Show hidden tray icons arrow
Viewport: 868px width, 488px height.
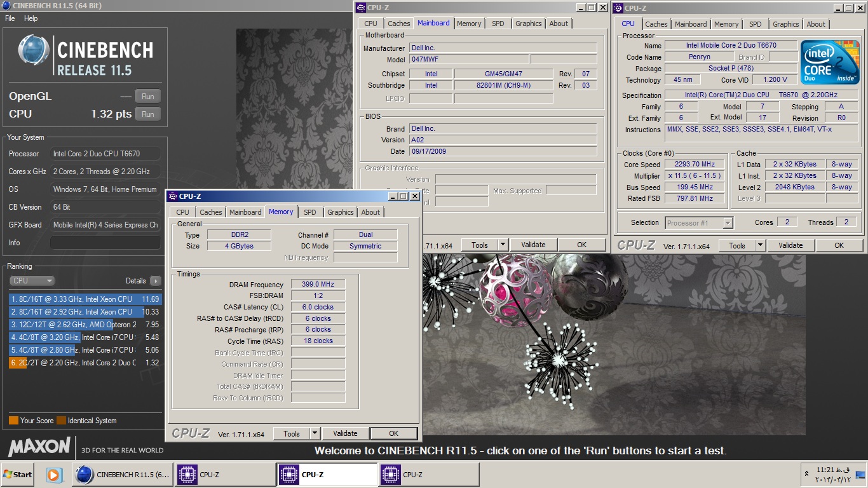click(807, 474)
